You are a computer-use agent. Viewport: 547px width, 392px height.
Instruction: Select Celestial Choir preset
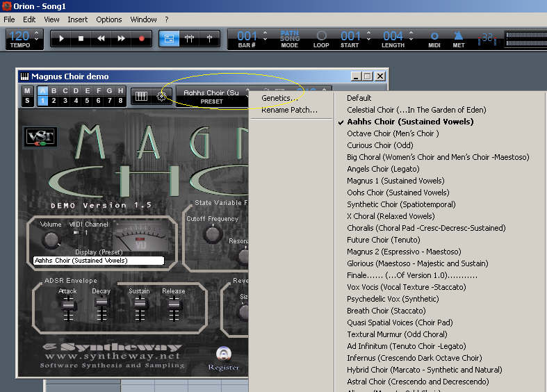(x=416, y=110)
